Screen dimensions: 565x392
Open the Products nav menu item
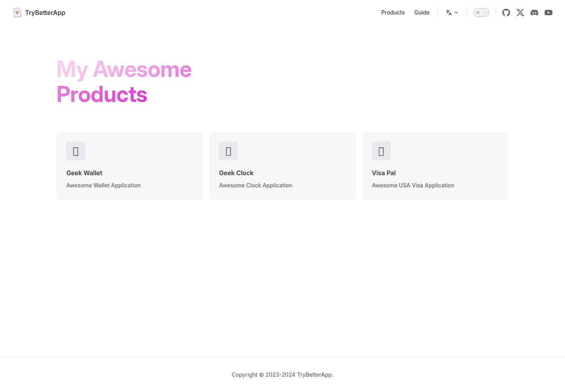393,13
